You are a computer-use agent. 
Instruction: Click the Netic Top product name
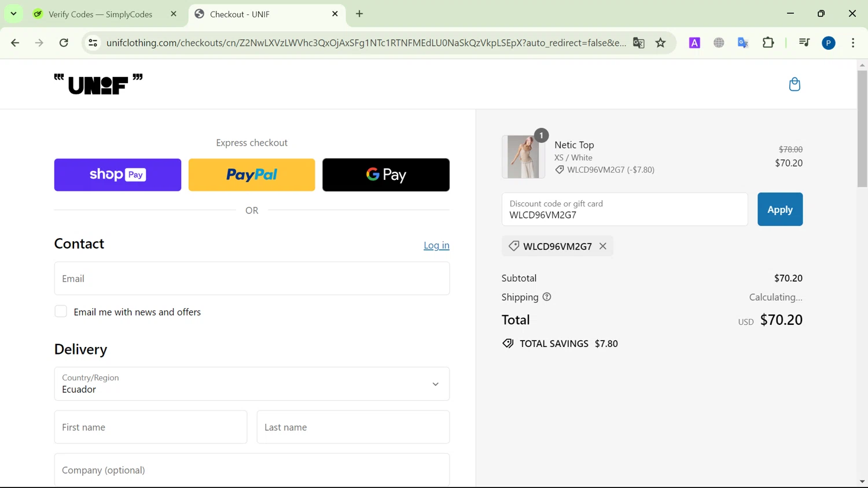click(x=574, y=145)
